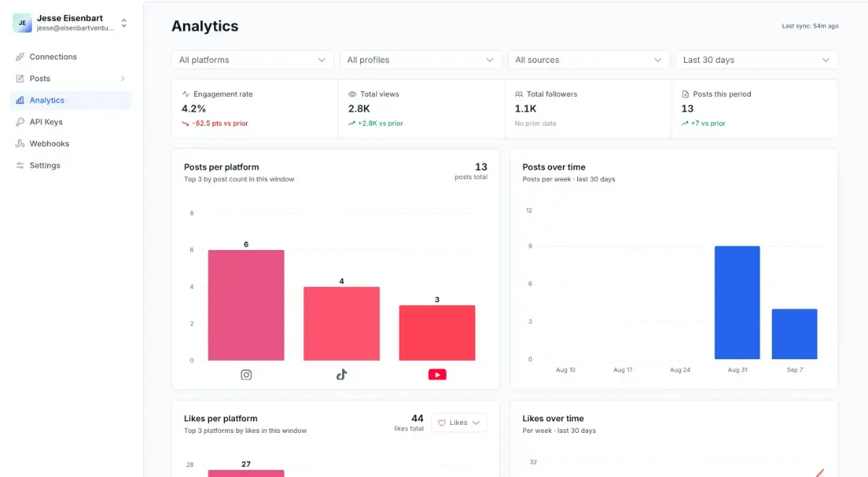The height and width of the screenshot is (477, 868).
Task: Expand the Posts submenu chevron
Action: tap(122, 79)
